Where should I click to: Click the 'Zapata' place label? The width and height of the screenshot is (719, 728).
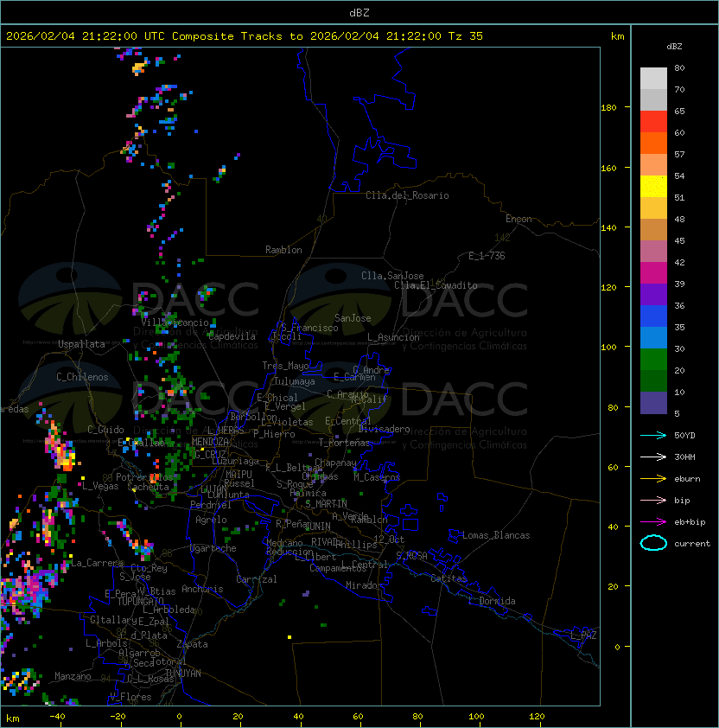coord(192,644)
